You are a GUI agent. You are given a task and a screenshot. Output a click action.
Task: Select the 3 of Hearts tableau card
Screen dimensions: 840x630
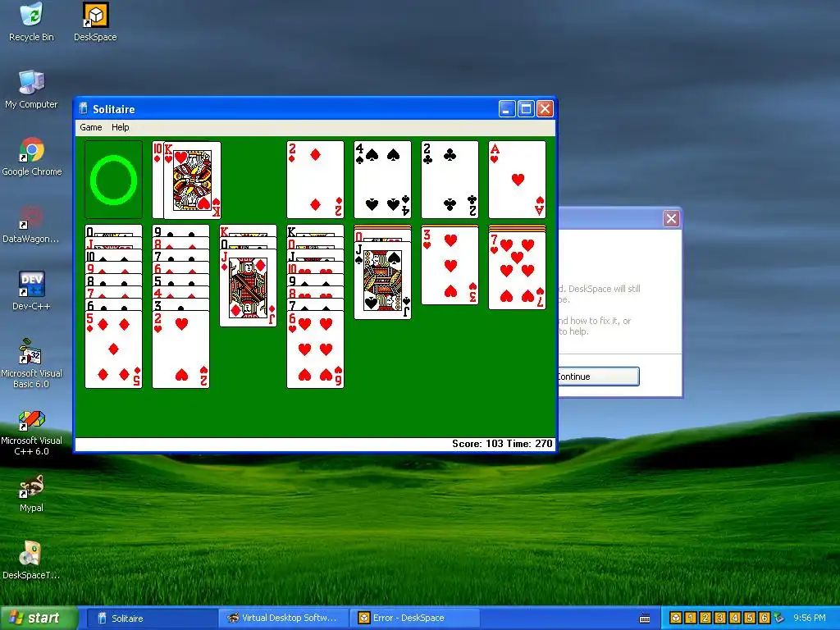tap(450, 266)
